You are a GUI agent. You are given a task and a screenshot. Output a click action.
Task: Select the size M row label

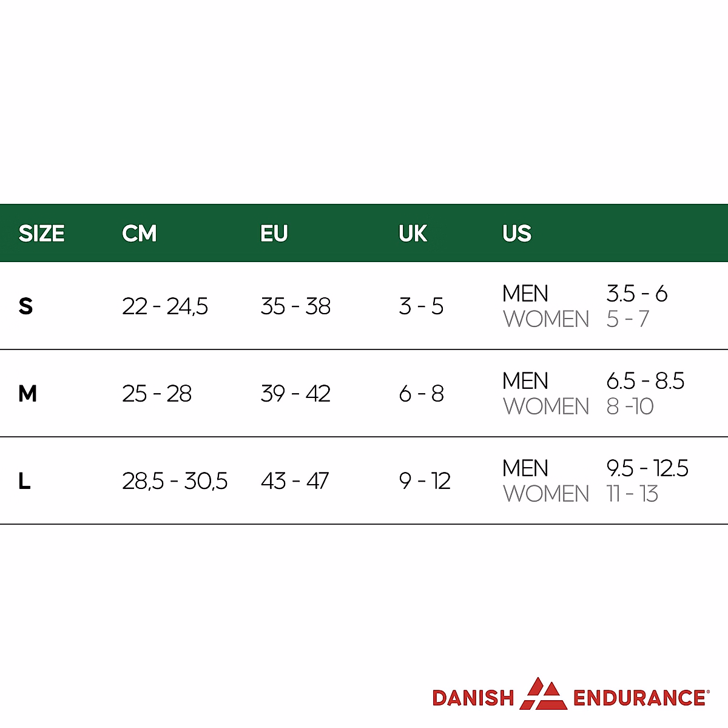[x=27, y=394]
